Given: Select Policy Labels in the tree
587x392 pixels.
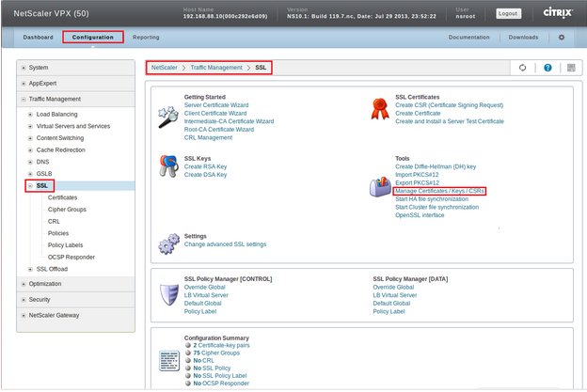Looking at the screenshot, I should coord(66,245).
